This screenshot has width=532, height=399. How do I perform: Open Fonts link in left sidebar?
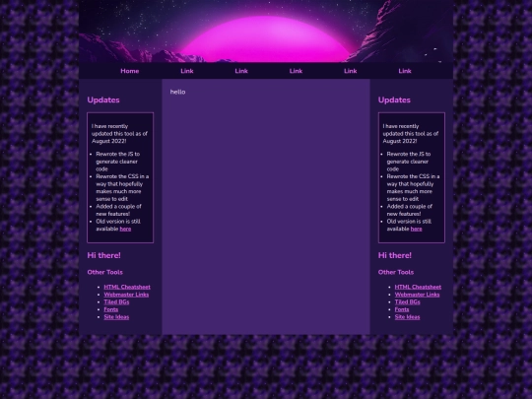(x=111, y=309)
